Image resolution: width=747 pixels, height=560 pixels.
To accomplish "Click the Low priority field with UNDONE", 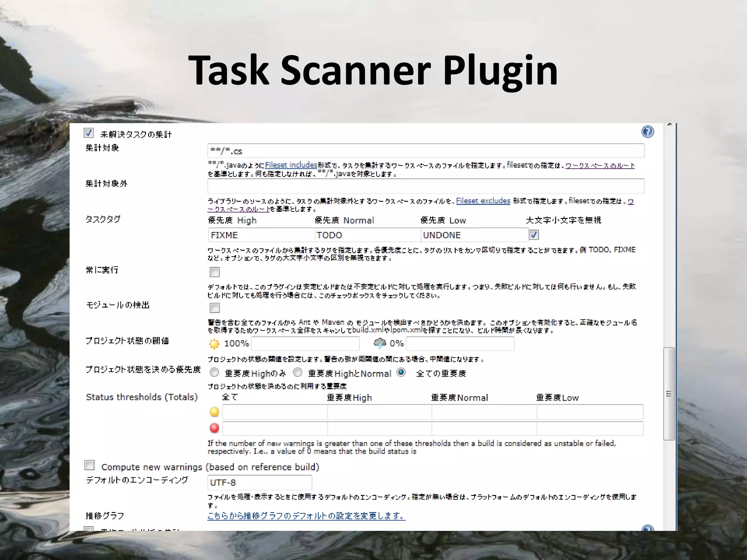I will coord(474,235).
